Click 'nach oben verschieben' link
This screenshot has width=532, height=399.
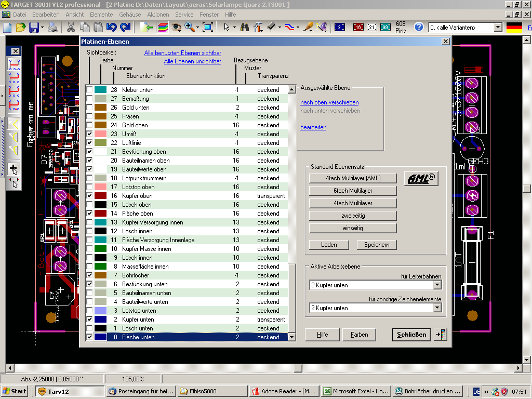click(329, 102)
